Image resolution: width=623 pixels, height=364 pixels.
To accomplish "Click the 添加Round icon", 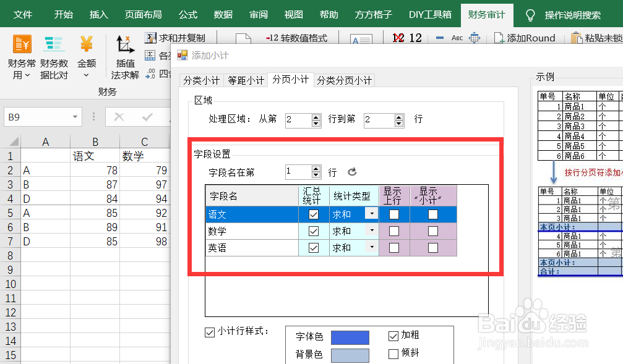I will click(499, 38).
